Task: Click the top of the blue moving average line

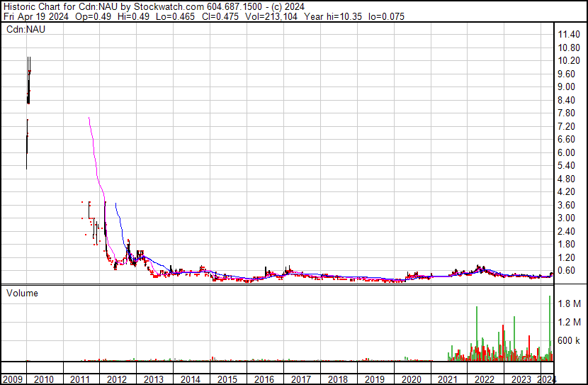Action: click(115, 204)
